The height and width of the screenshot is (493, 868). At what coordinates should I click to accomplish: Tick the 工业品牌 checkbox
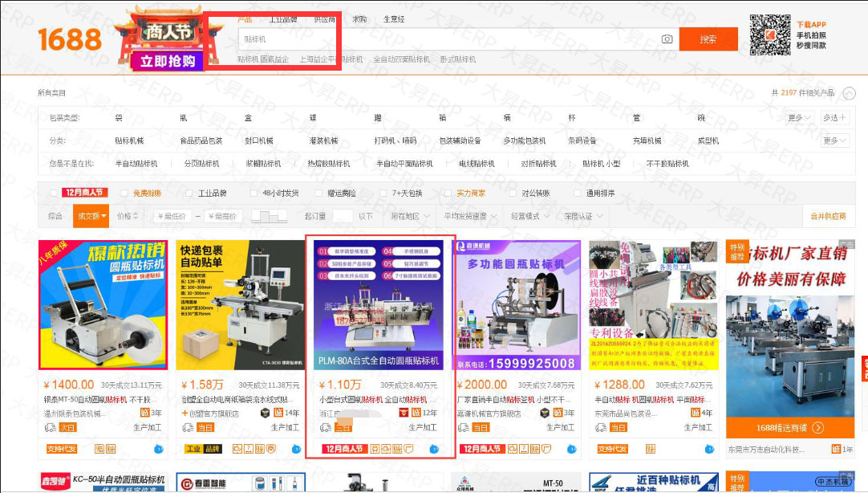tap(189, 193)
